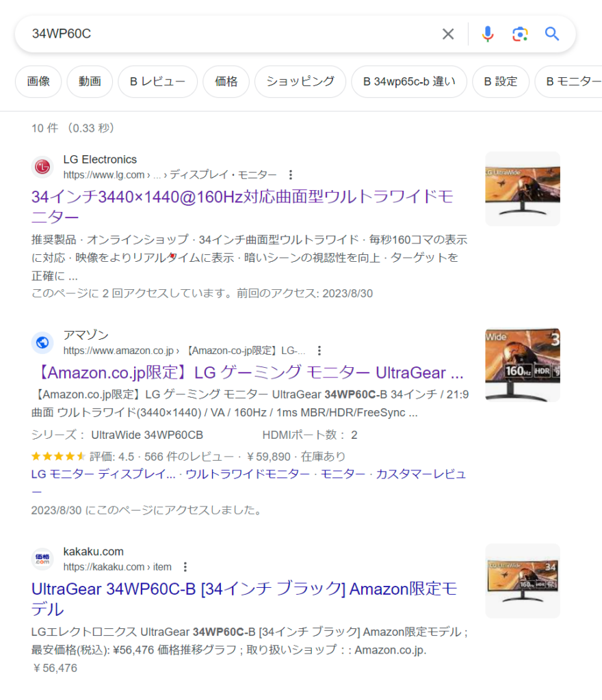Select the 画像 filter chip

pyautogui.click(x=38, y=81)
